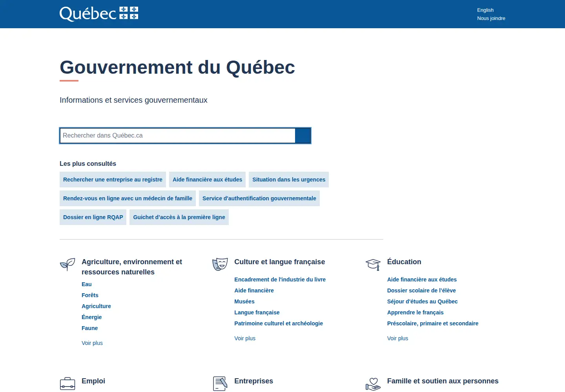Open Dossier scolaire de l'élève
Viewport: 565px width, 392px height.
tap(421, 290)
